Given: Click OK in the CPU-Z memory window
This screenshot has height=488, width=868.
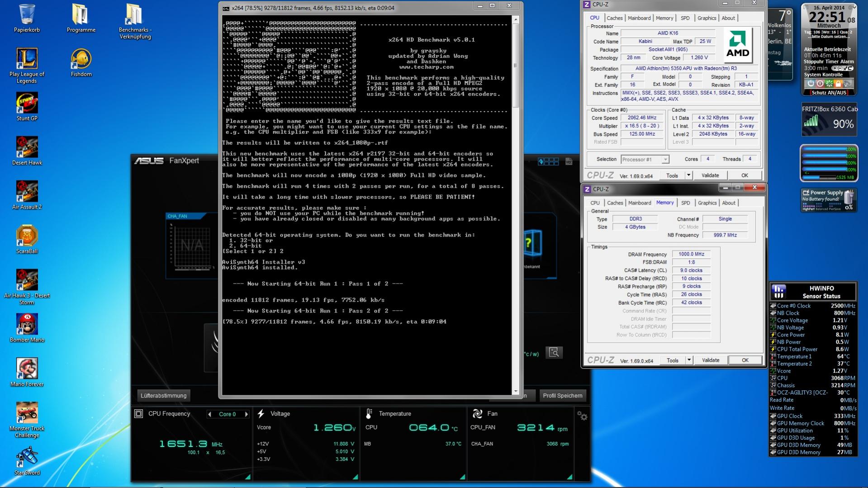Looking at the screenshot, I should tap(745, 360).
